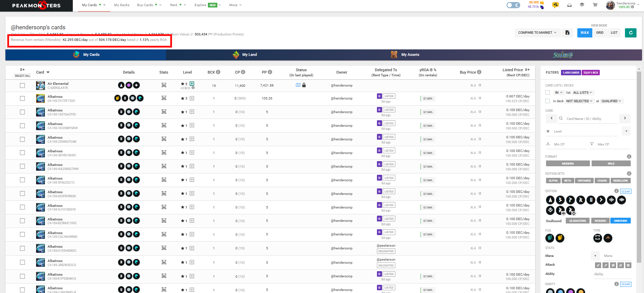Open the yellow chat bubble icon

click(x=556, y=5)
